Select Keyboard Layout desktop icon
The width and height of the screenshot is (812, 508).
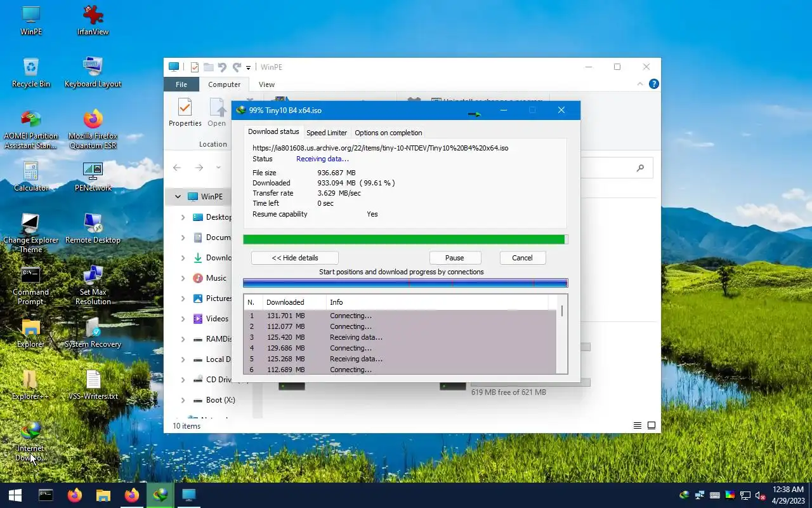point(93,72)
